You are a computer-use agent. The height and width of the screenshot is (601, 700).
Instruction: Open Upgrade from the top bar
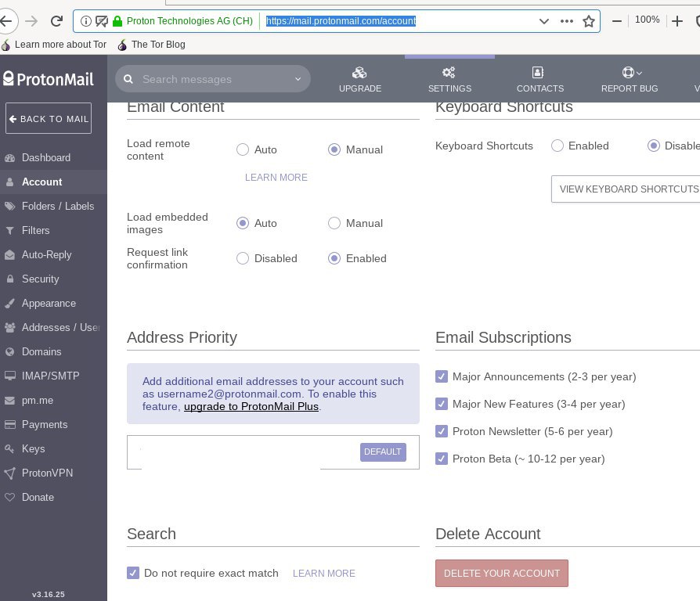(x=360, y=79)
